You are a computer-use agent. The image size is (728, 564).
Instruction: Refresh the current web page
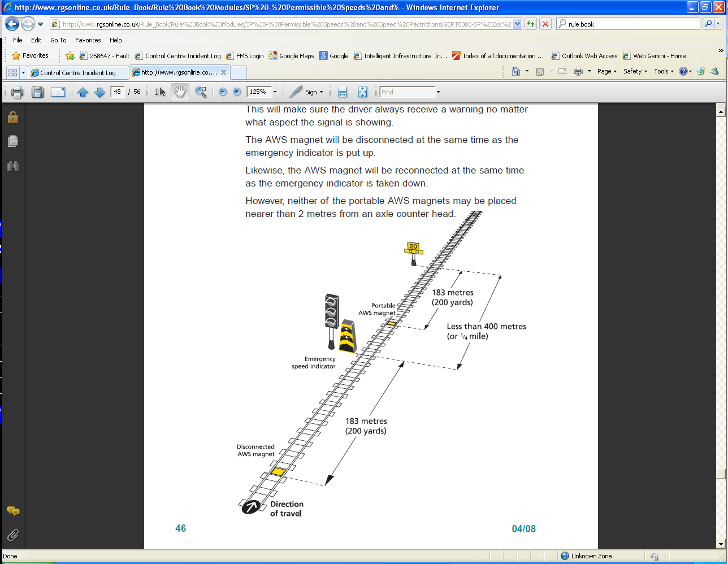point(531,24)
